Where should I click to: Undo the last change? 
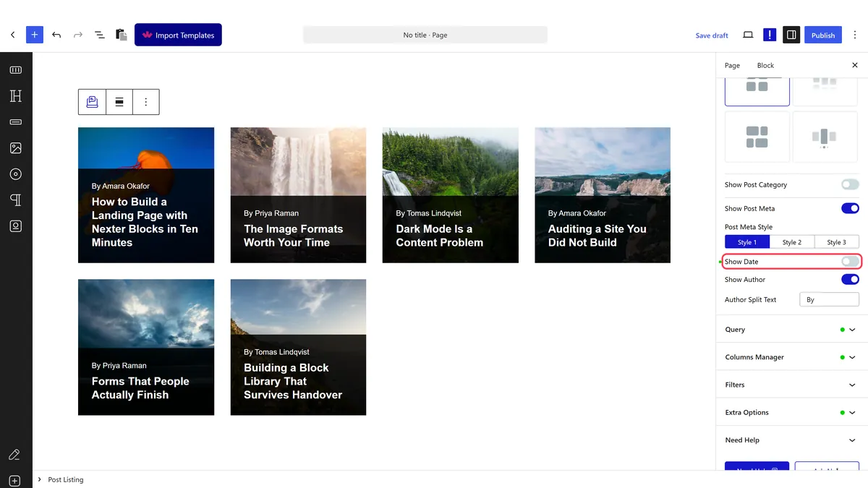click(x=56, y=35)
